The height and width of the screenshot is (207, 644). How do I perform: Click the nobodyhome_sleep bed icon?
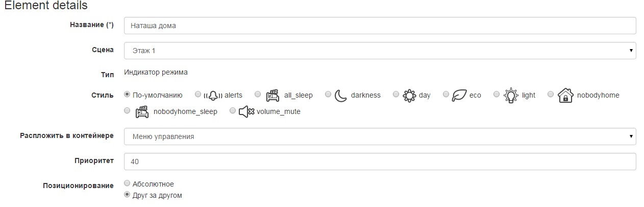pos(142,111)
